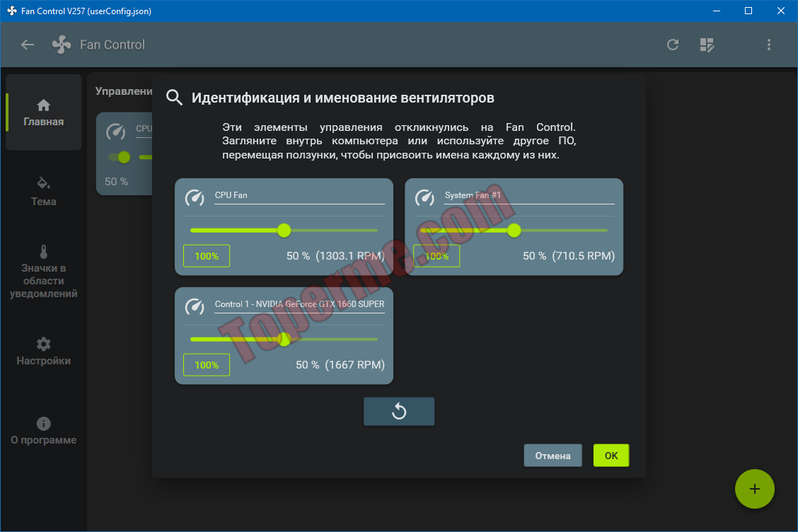Screen dimensions: 798x532
Task: Click the gauge icon on CPU Fan card
Action: pos(195,197)
